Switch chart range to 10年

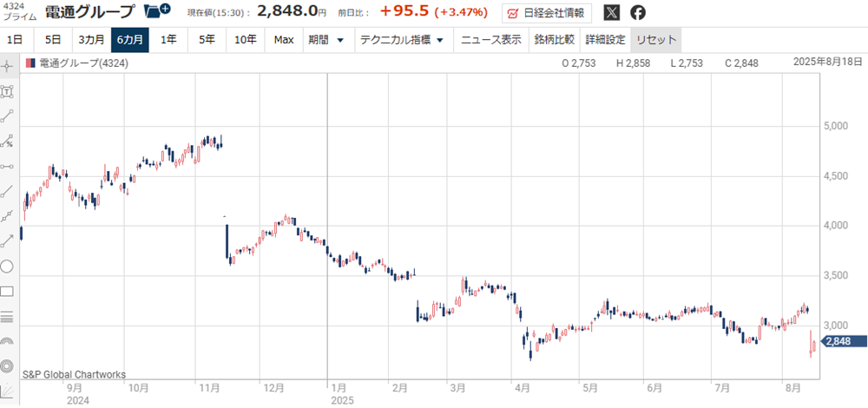click(x=246, y=40)
